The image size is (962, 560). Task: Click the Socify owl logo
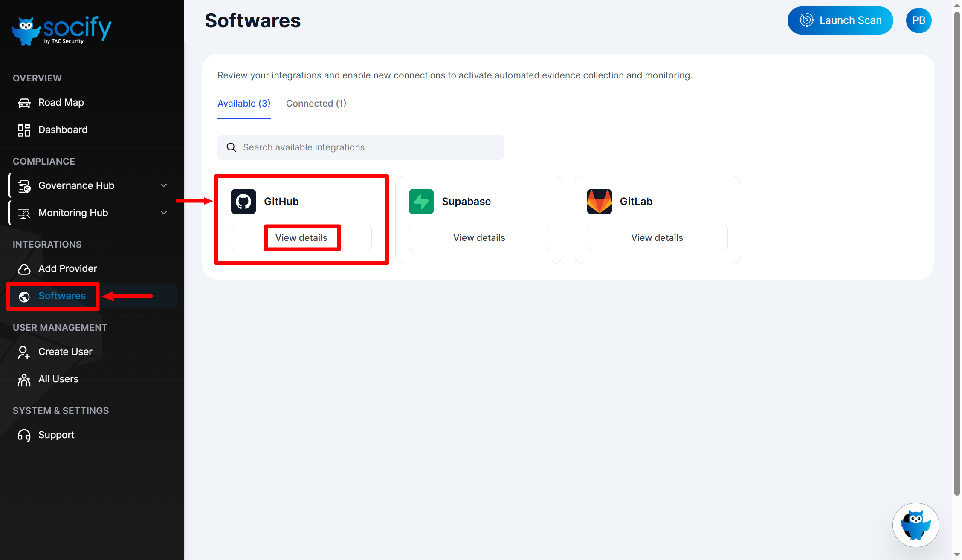pos(26,31)
